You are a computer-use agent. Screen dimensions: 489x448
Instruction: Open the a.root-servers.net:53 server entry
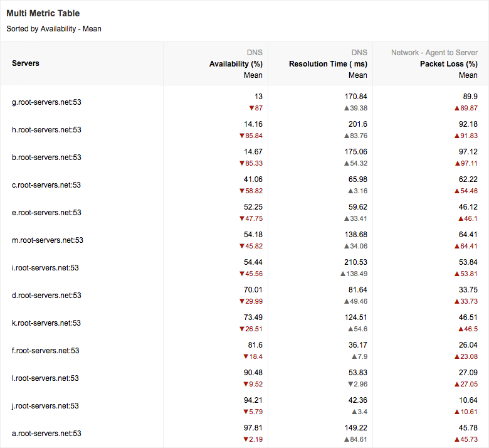[46, 434]
